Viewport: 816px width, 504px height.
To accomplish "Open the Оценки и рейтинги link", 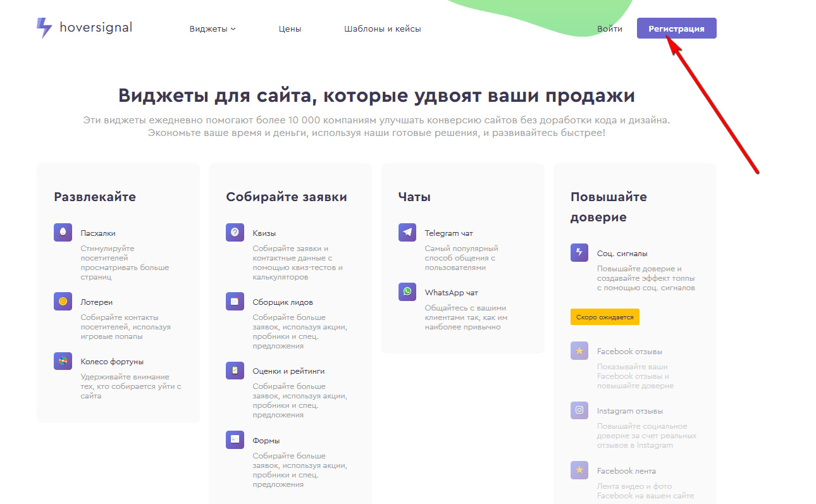I will pos(288,371).
